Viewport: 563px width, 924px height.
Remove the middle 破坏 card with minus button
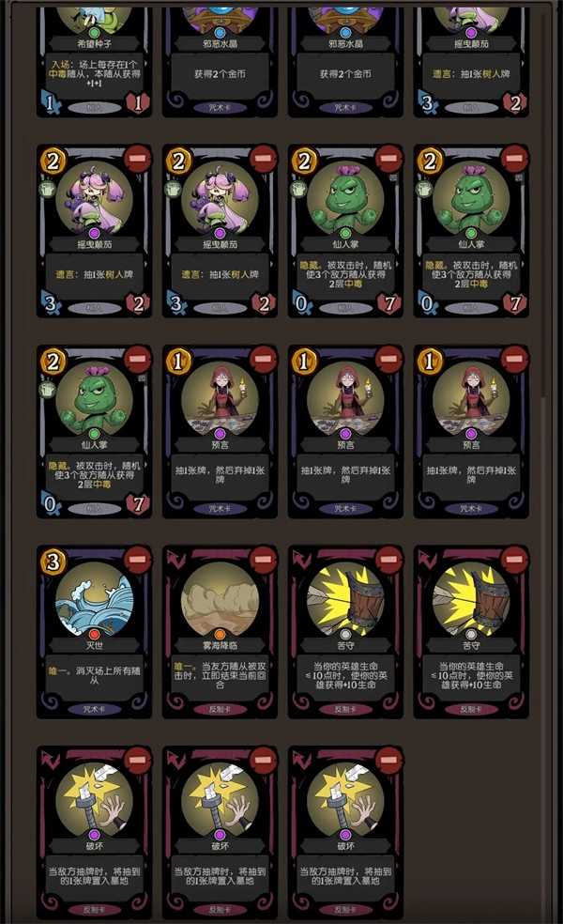[263, 760]
